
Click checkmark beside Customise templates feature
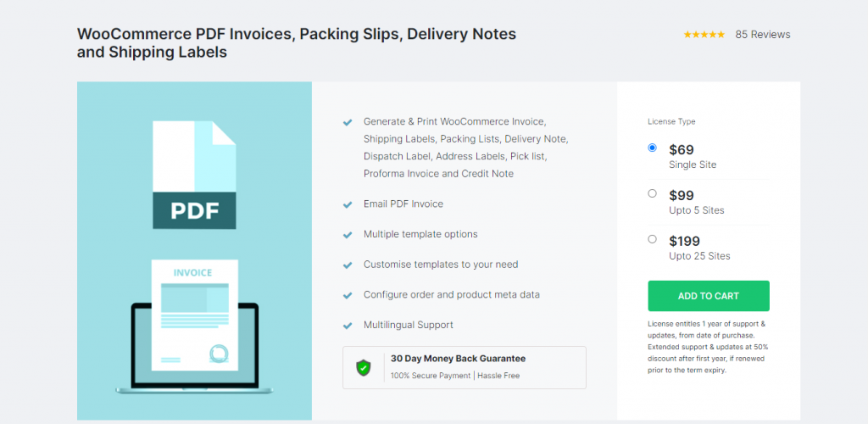pyautogui.click(x=348, y=265)
